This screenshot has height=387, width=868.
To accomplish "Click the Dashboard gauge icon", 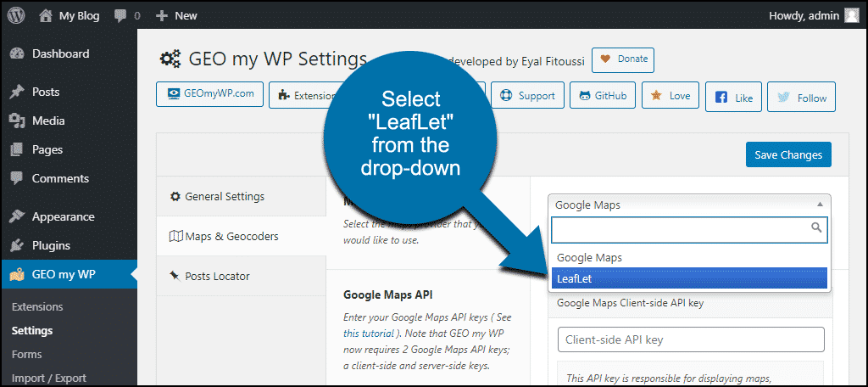I will tap(17, 53).
